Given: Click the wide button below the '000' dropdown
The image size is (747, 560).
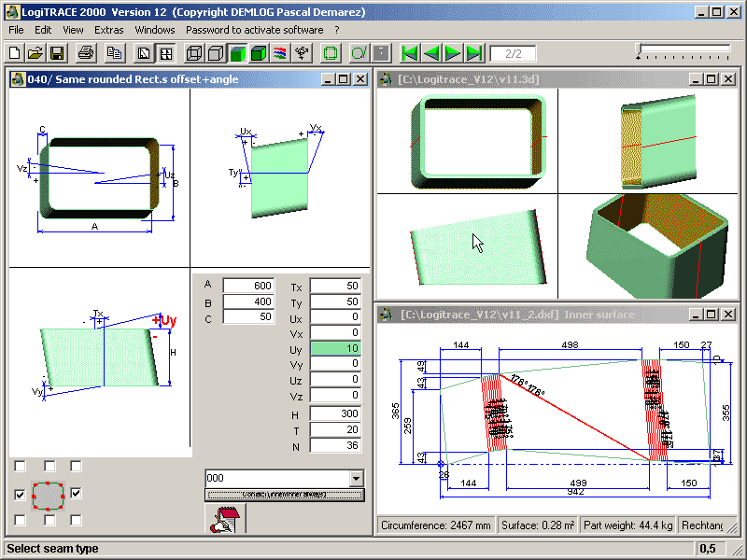Looking at the screenshot, I should point(285,495).
